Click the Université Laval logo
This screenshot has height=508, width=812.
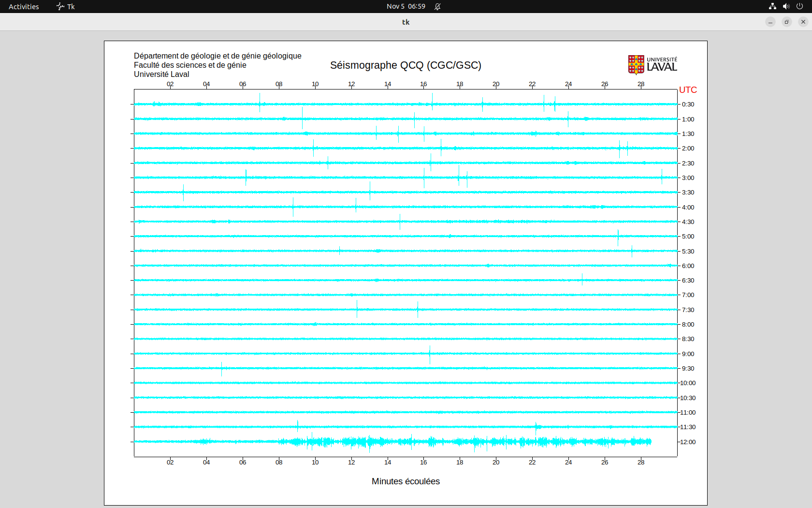pos(652,65)
